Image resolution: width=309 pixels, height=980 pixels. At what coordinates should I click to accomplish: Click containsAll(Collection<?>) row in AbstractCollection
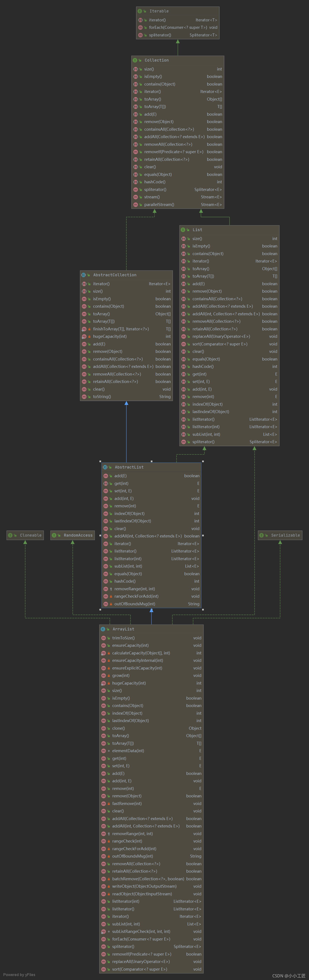[126, 359]
